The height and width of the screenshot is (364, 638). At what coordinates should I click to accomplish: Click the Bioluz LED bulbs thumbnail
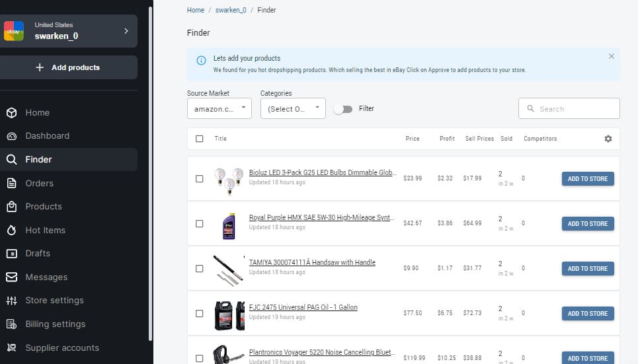pos(229,181)
